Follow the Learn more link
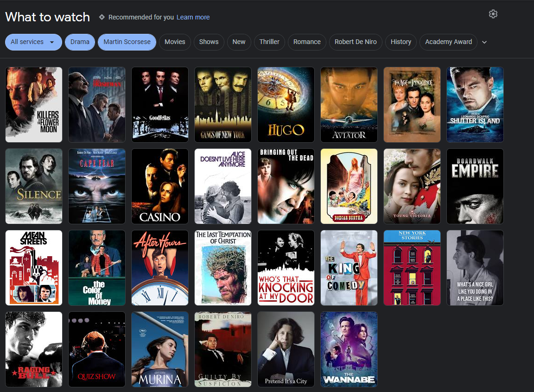 point(193,17)
